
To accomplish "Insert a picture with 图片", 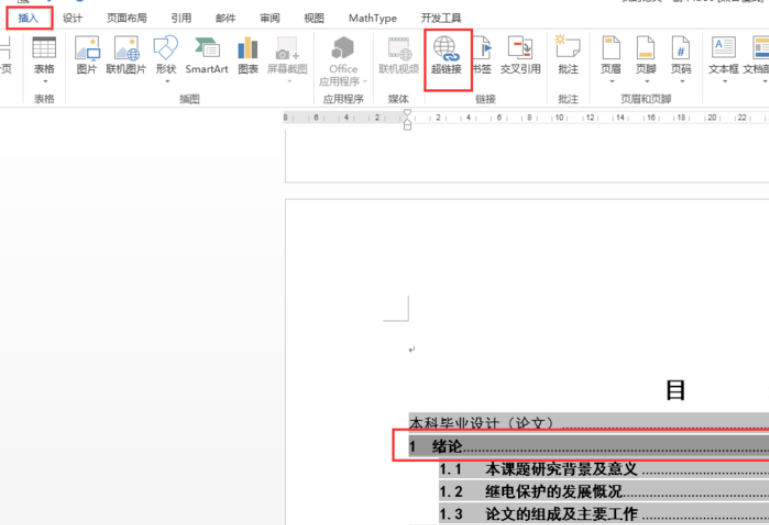I will point(87,55).
